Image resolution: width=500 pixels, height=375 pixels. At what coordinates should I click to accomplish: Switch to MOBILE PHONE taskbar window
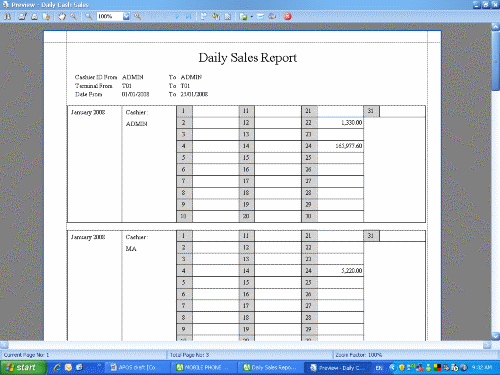[x=203, y=367]
